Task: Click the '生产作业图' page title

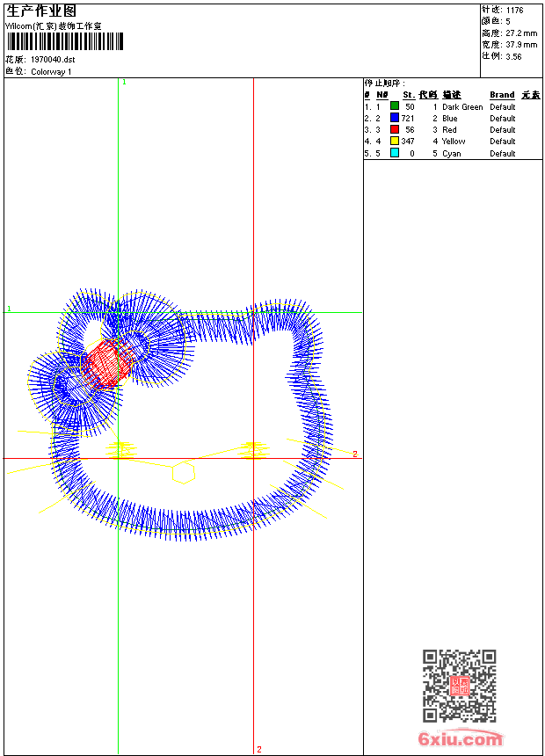Action: click(41, 11)
